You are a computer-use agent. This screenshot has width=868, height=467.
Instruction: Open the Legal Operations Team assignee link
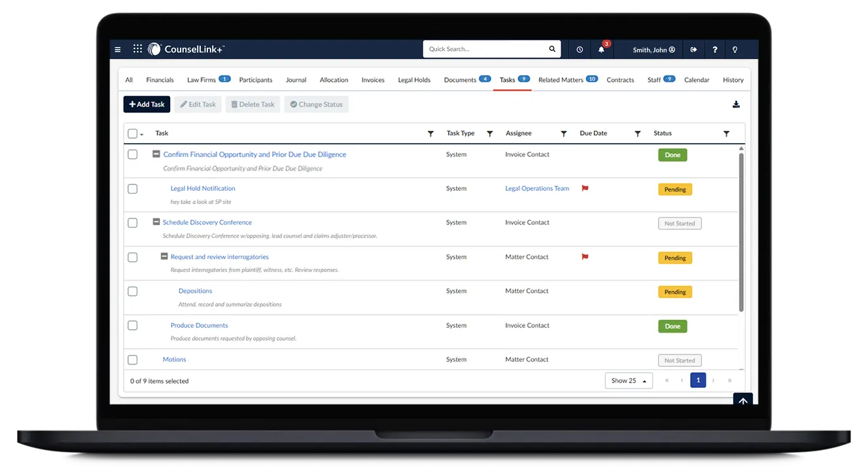tap(536, 188)
